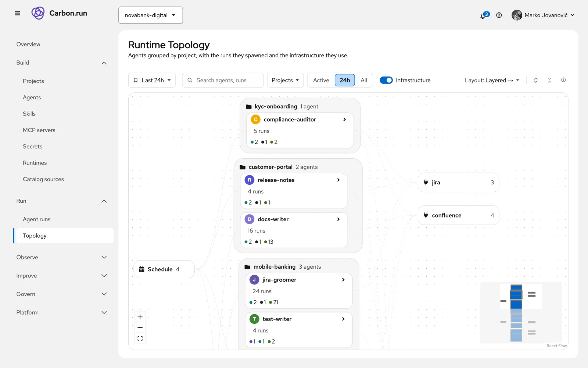Viewport: 588px width, 368px height.
Task: Click the jira-groomer agent avatar
Action: coord(254,280)
